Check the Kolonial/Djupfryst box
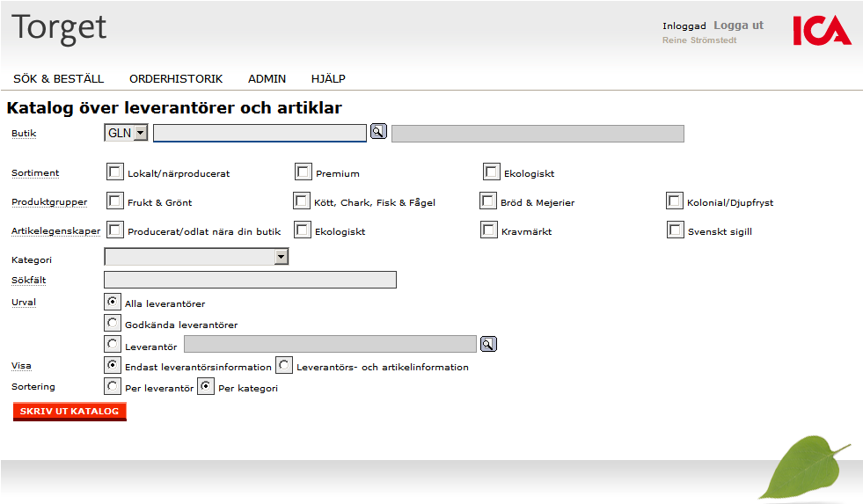Screen dimensions: 863x504 click(x=675, y=201)
